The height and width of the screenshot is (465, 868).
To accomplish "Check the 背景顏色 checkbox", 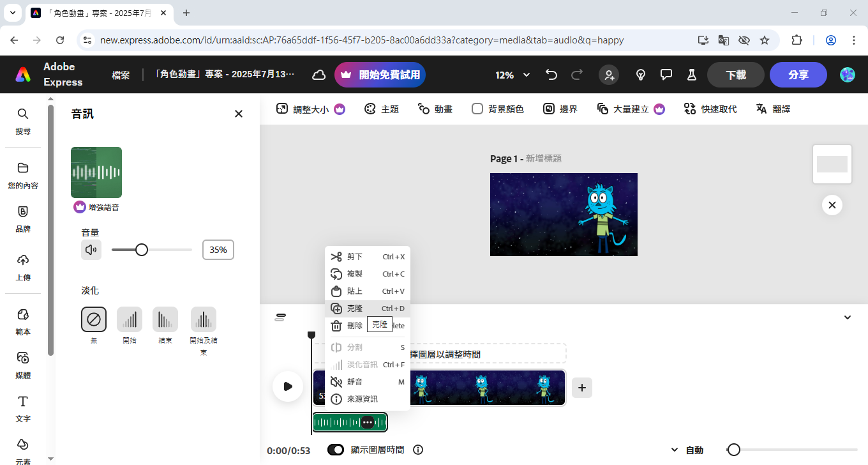I will tap(477, 109).
